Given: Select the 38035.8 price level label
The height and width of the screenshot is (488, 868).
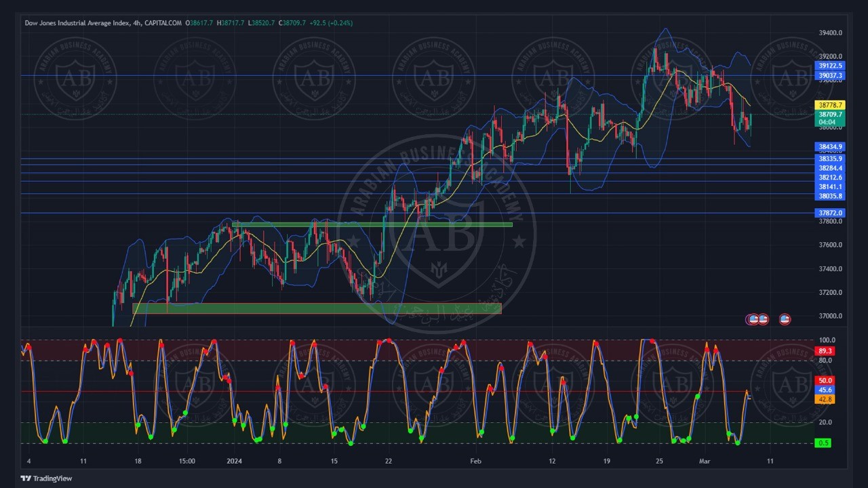Looking at the screenshot, I should coord(830,196).
